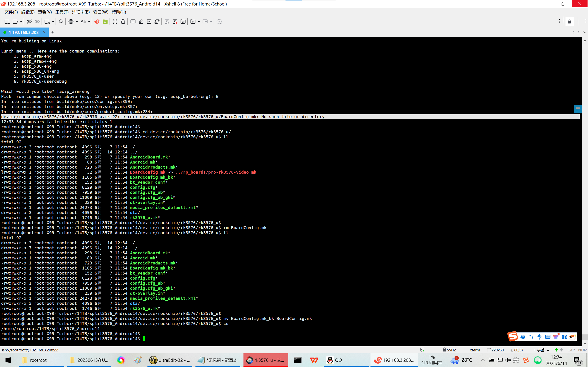
Task: Open the tab list chevron dropdown
Action: (x=585, y=32)
